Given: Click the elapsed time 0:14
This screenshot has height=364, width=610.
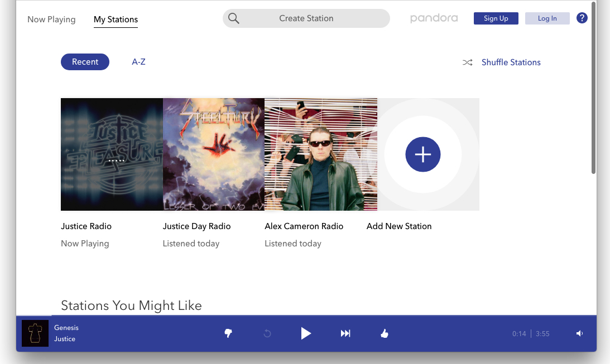Looking at the screenshot, I should [519, 334].
